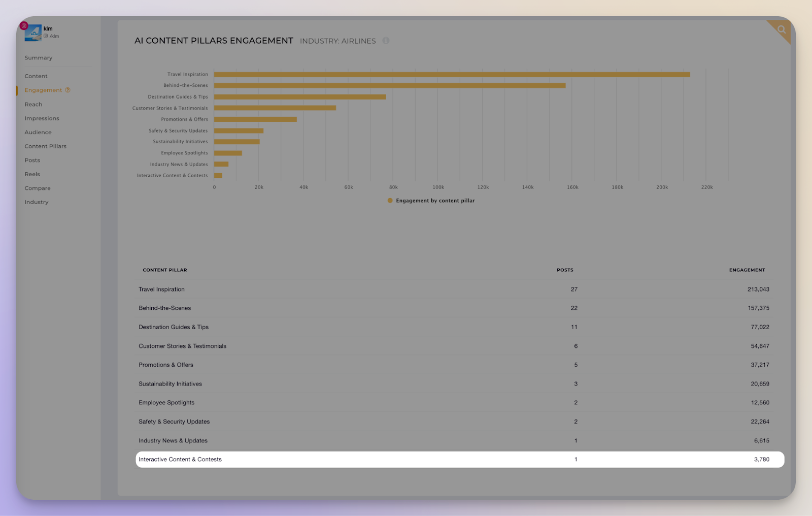Click posts count 11 for Destination Guides
The width and height of the screenshot is (812, 516).
[574, 327]
